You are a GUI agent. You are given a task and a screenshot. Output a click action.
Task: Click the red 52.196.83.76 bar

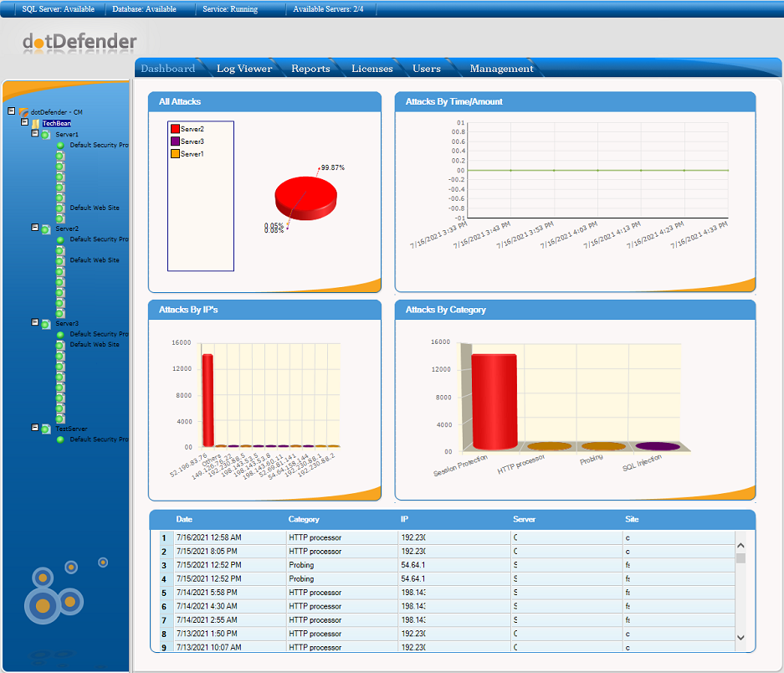click(x=208, y=400)
